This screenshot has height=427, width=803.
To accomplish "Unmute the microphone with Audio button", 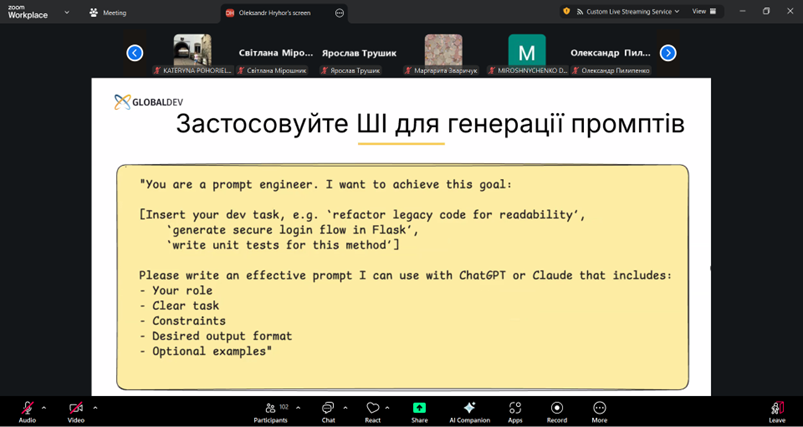I will coord(27,409).
